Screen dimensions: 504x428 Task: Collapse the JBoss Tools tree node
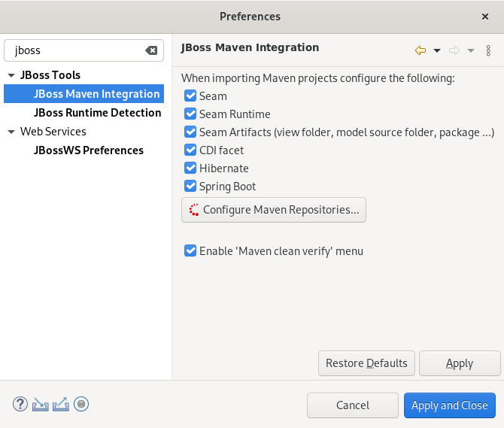11,75
